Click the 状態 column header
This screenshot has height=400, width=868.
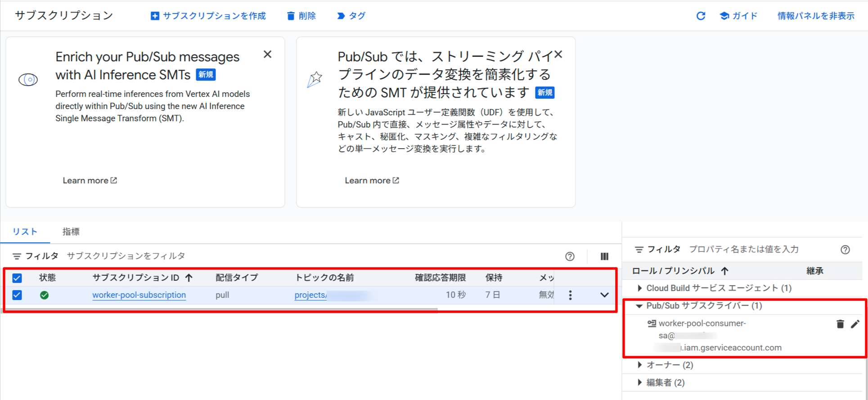(47, 277)
